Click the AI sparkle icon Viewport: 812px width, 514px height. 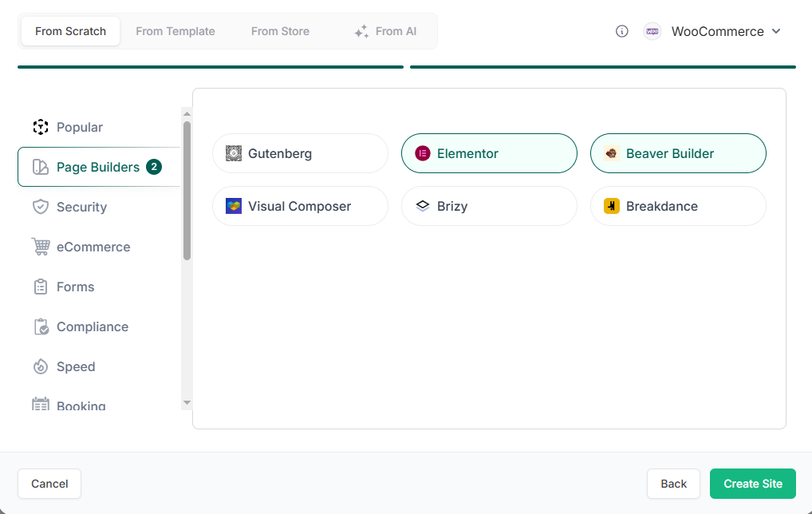point(361,32)
